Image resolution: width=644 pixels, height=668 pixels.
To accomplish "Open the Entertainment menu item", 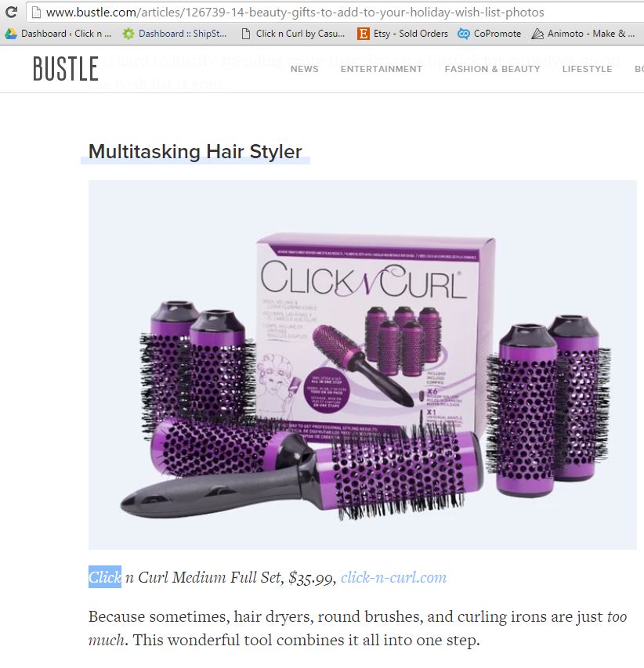I will tap(381, 69).
